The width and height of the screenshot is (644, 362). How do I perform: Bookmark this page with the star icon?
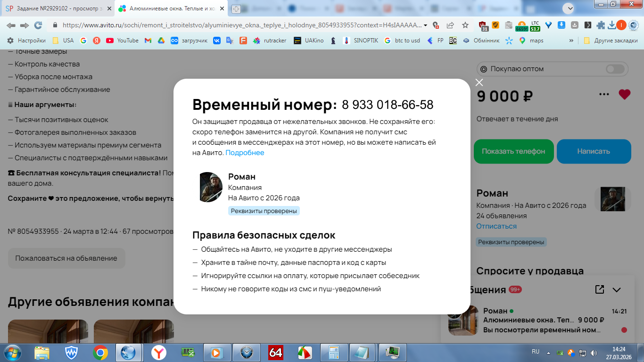tap(465, 25)
